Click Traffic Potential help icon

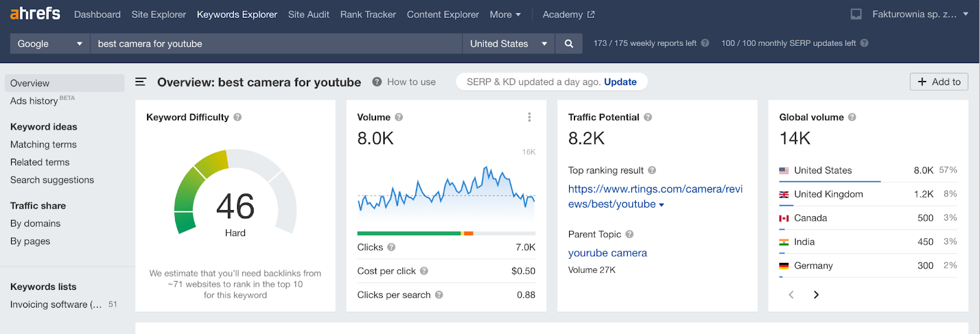[x=648, y=117]
